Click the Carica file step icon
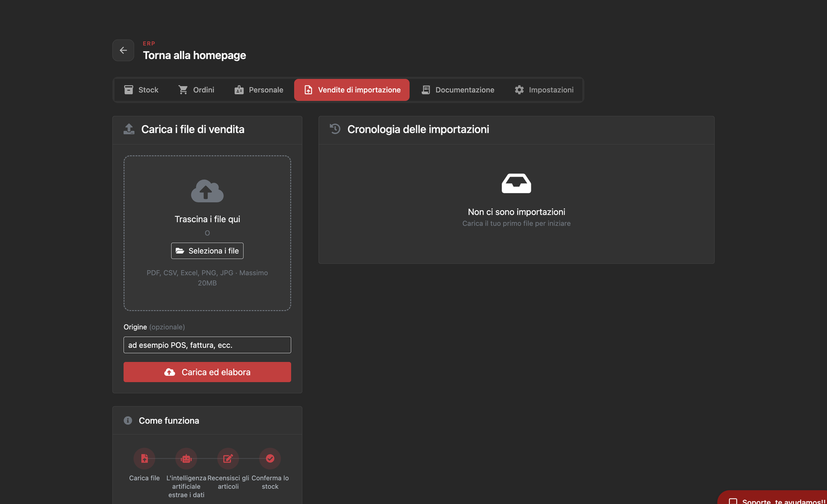Viewport: 827px width, 504px height. pos(144,459)
